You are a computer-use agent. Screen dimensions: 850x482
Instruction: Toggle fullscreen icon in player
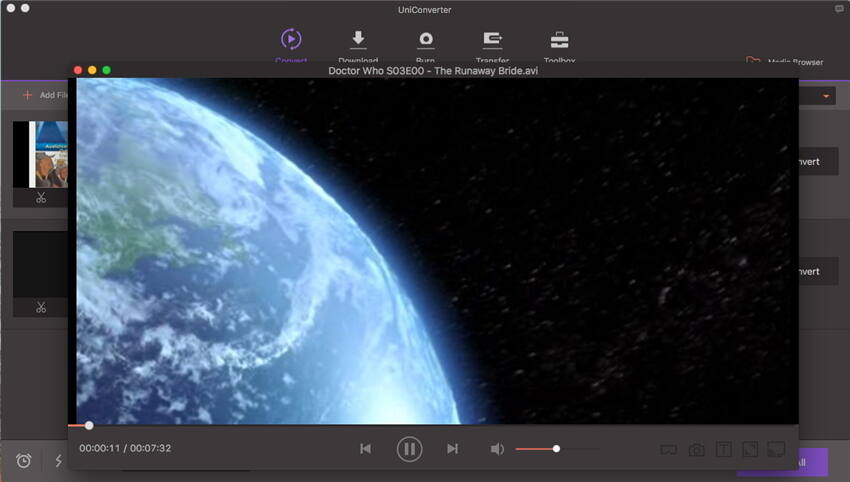(750, 449)
